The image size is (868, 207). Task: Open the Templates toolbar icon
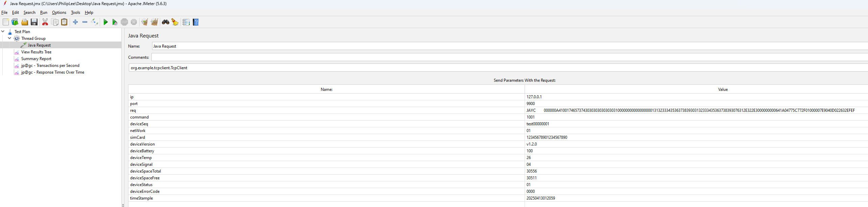pos(15,22)
